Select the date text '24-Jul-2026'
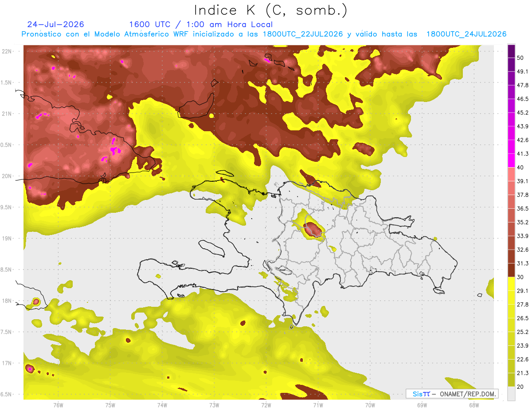The height and width of the screenshot is (411, 532). pos(55,24)
